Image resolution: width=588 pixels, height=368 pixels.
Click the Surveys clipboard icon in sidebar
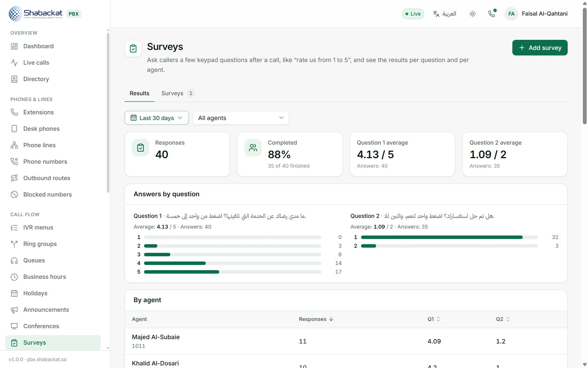pyautogui.click(x=14, y=343)
